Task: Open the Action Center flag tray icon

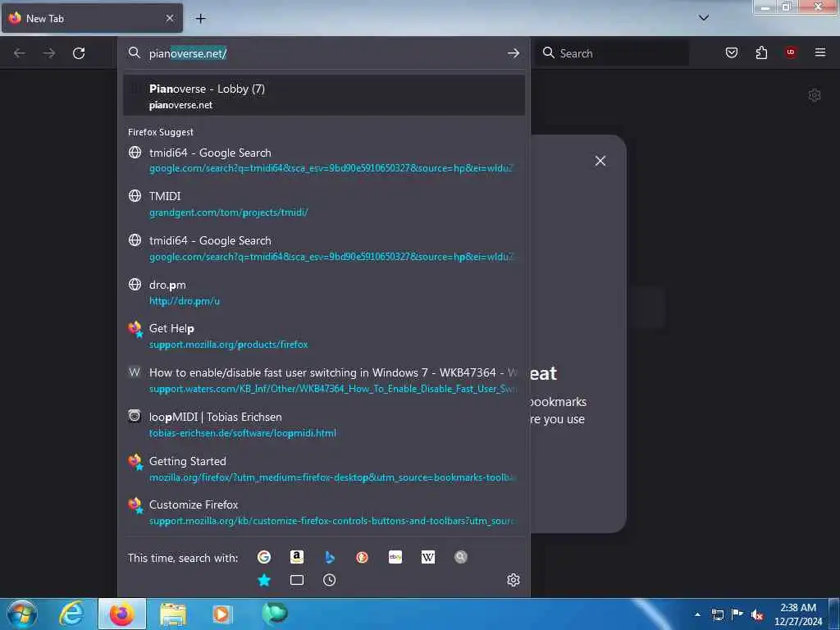Action: (x=737, y=614)
